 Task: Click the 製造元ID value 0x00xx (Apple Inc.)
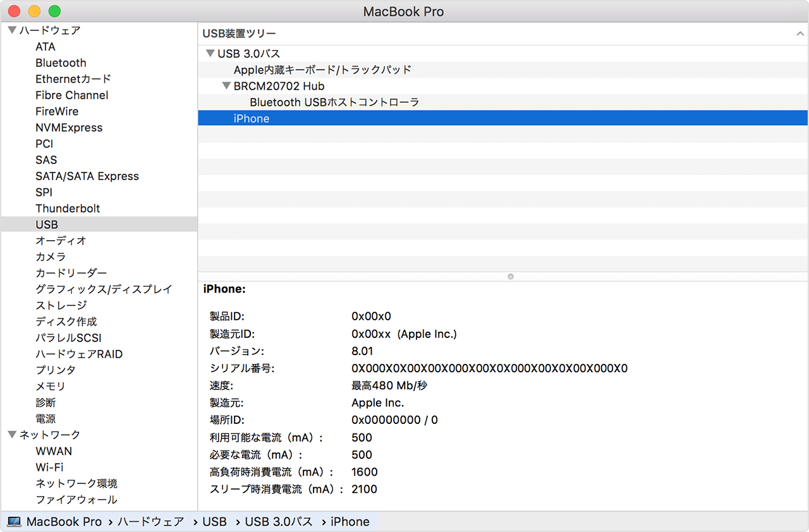pos(404,334)
